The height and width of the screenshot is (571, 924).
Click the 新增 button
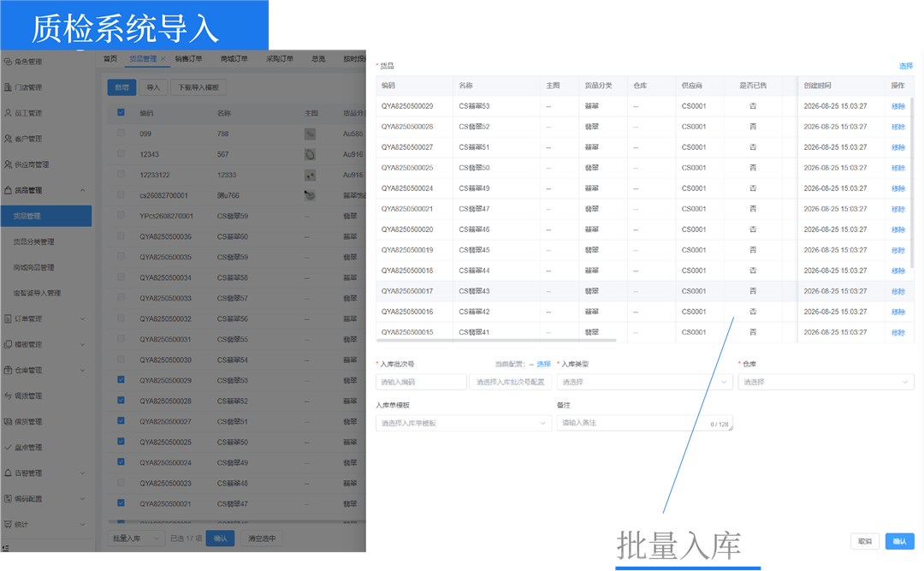point(122,87)
